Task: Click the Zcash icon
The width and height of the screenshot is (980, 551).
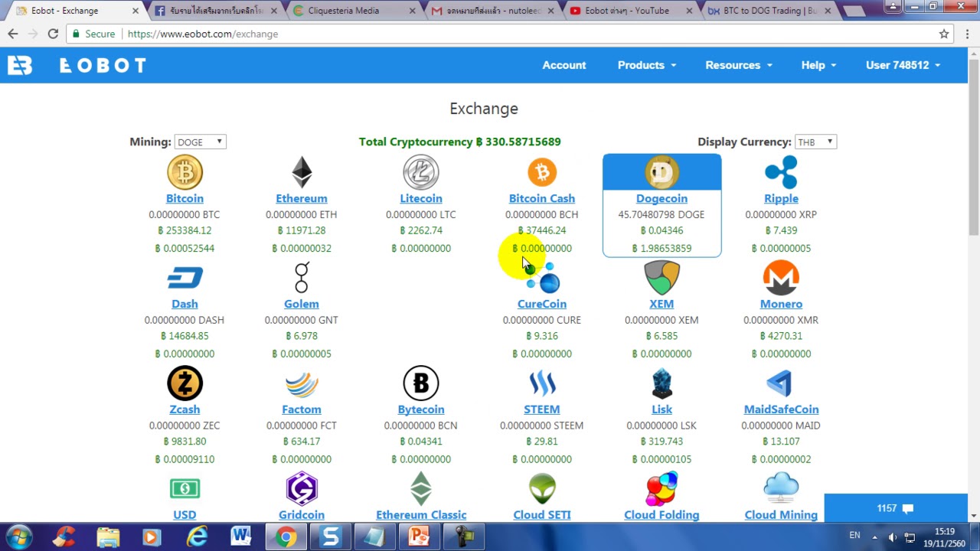Action: (185, 383)
